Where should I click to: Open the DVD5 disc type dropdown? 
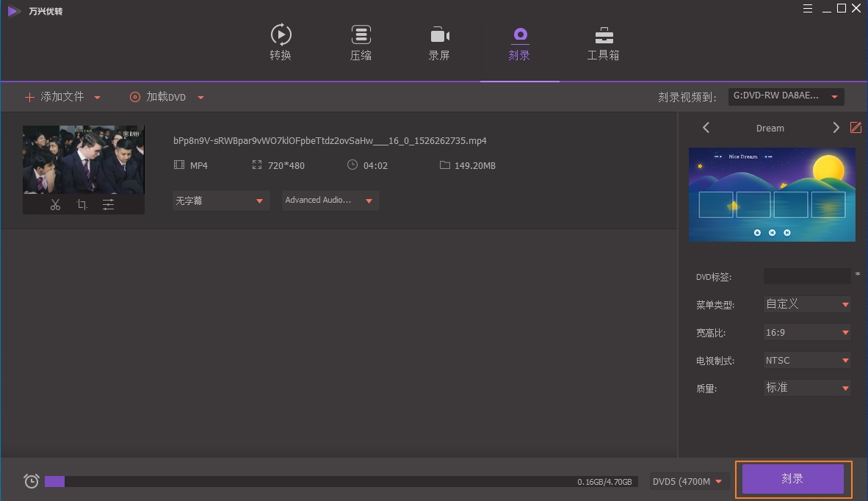pyautogui.click(x=688, y=482)
